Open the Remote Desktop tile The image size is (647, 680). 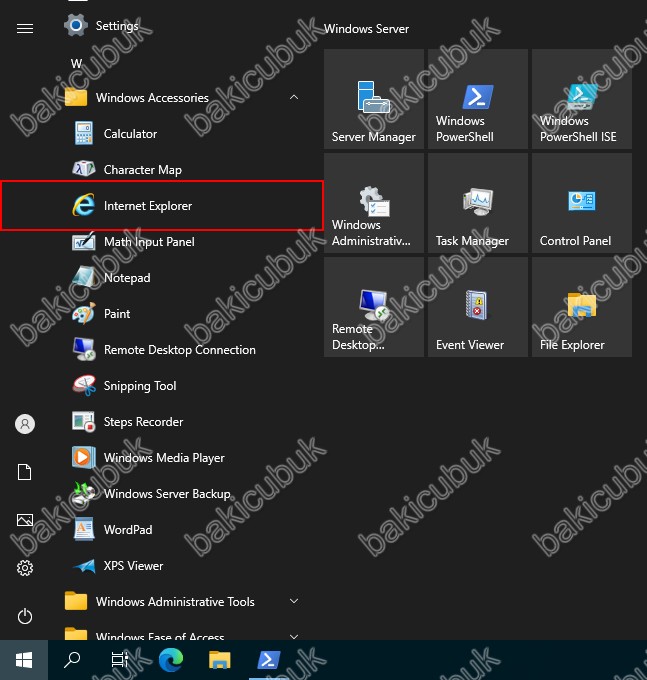coord(374,307)
